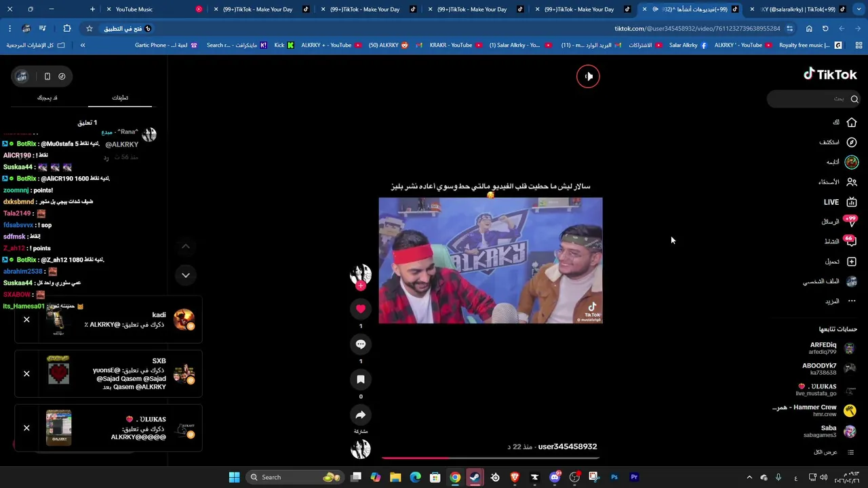Click the circular icon in top-left pill
The image size is (868, 488).
(62, 77)
